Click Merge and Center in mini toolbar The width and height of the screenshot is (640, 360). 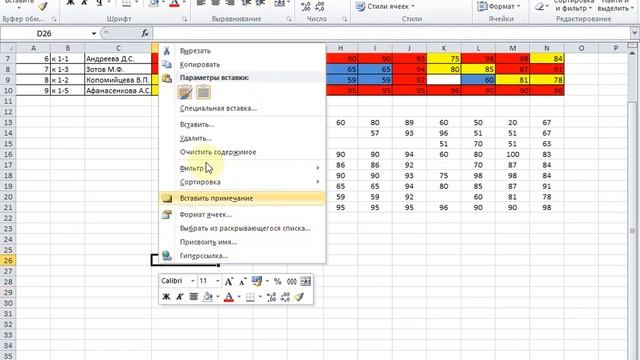[305, 281]
